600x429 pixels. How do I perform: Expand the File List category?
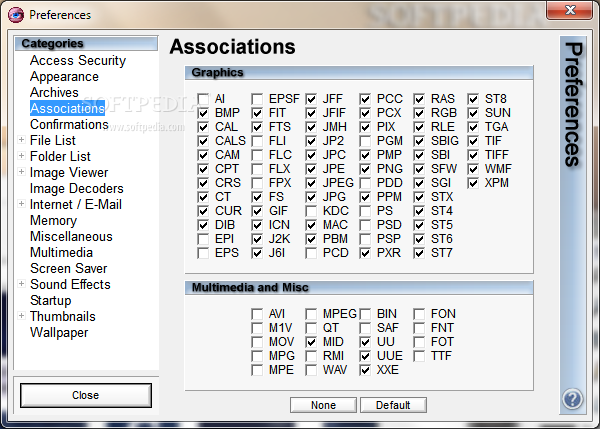pyautogui.click(x=22, y=140)
